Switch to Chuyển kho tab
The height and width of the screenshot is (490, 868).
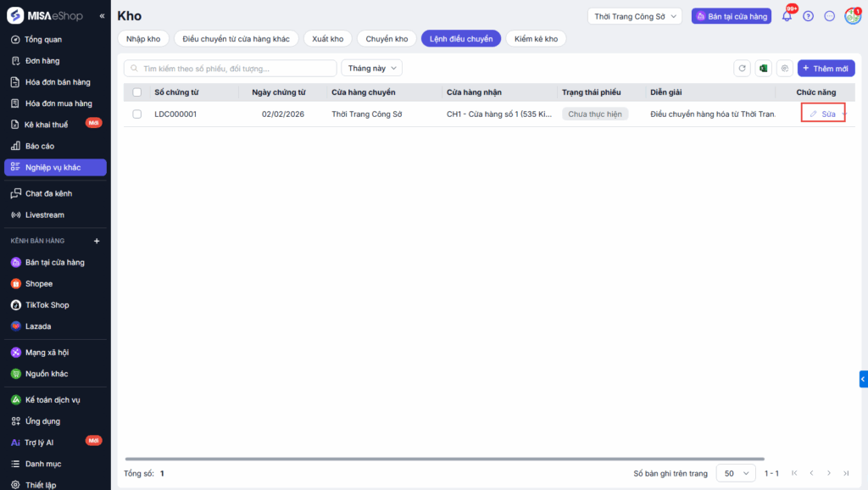tap(387, 39)
